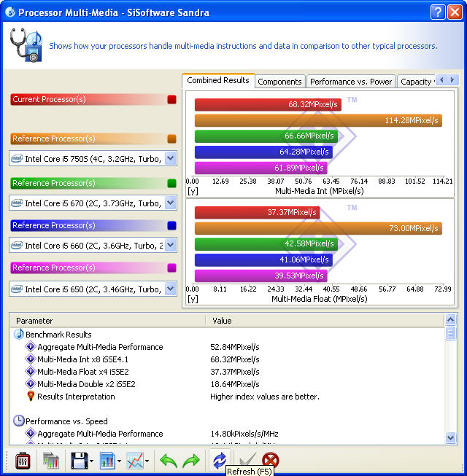Switch to the Components tab
The height and width of the screenshot is (476, 467).
click(x=279, y=82)
